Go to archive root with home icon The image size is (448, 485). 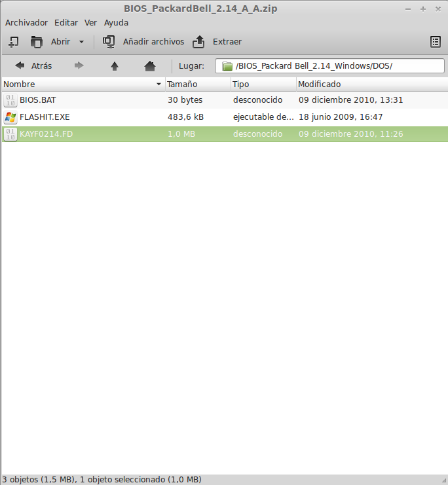[x=150, y=66]
